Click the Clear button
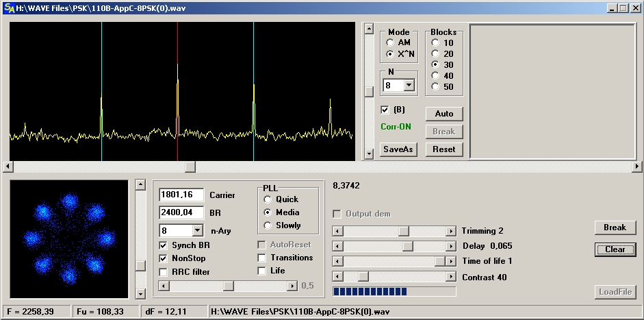This screenshot has width=644, height=320. tap(615, 249)
